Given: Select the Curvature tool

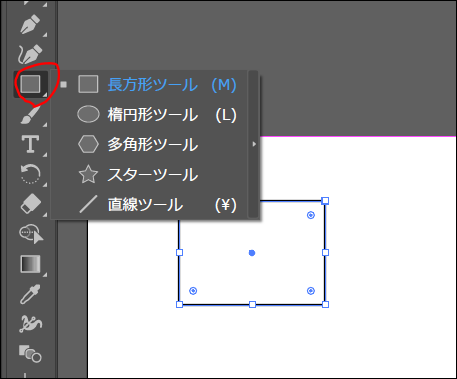Looking at the screenshot, I should point(30,53).
